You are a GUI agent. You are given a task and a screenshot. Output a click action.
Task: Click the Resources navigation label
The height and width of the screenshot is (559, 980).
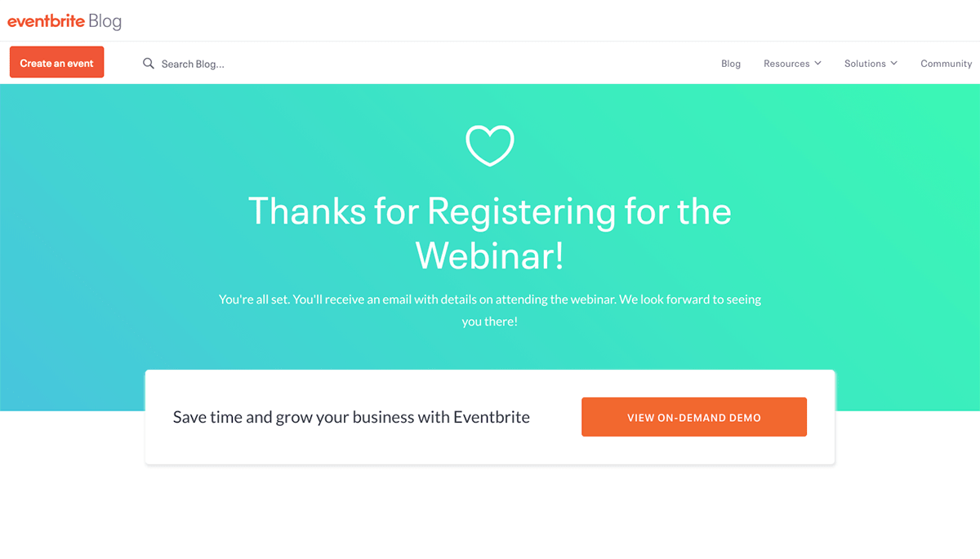(x=786, y=63)
